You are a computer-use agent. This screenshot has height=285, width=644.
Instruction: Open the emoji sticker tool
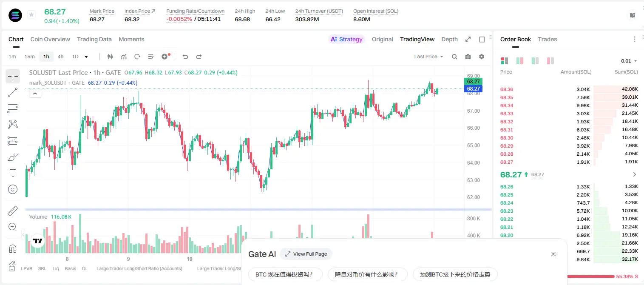point(13,189)
